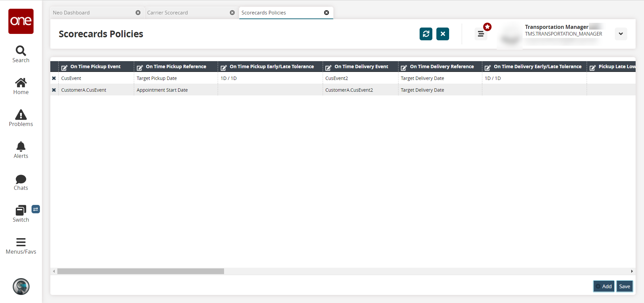Select the pickup tolerance 1D / 1D cell
This screenshot has height=303, width=644.
tap(270, 78)
